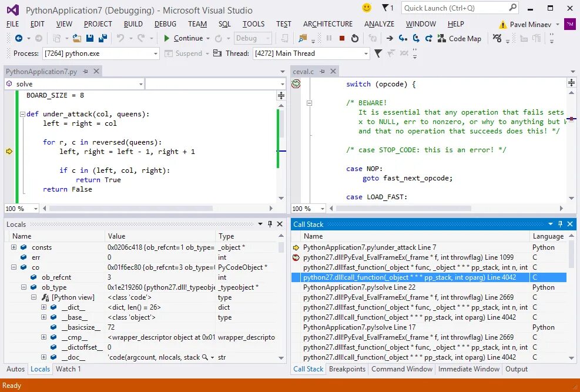The width and height of the screenshot is (580, 392).
Task: Expand the __base__ entry in Locals
Action: [x=43, y=317]
